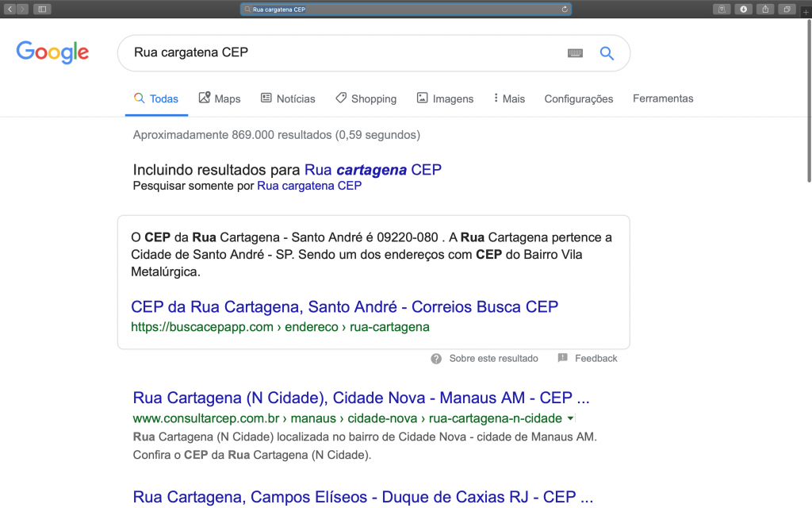Show all tabs overview icon

point(787,9)
